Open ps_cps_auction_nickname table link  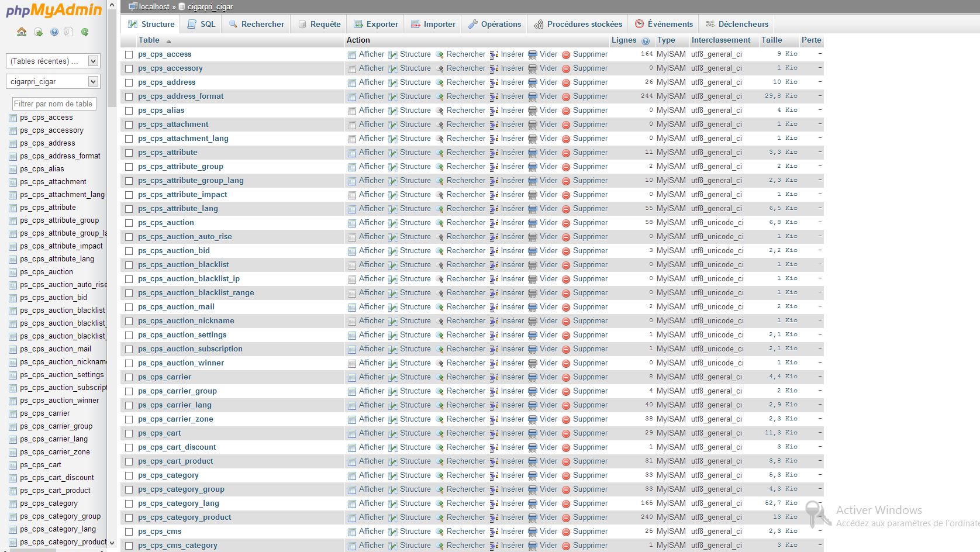(x=186, y=321)
